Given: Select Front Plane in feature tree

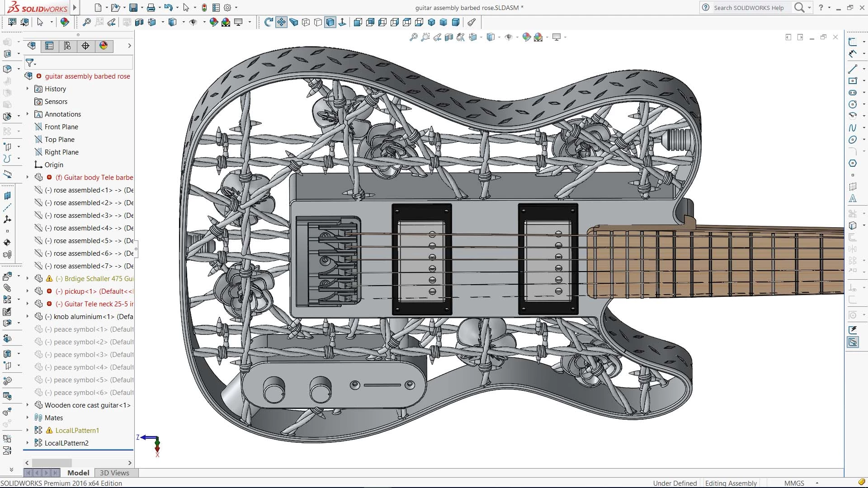Looking at the screenshot, I should pyautogui.click(x=61, y=127).
